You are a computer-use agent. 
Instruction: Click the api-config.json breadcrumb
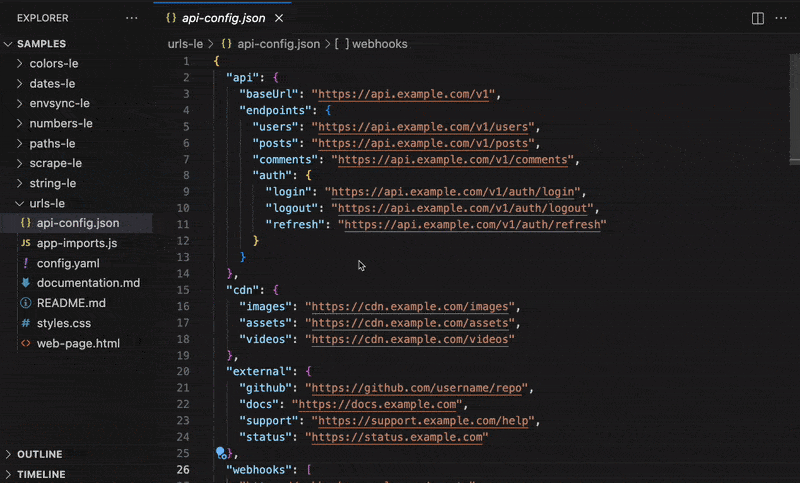pos(279,44)
